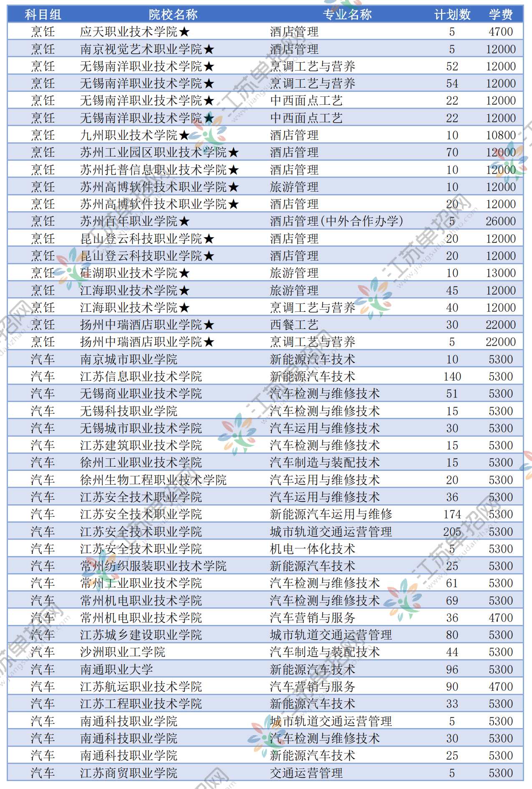Click the major 新能源汽车运用与维修
This screenshot has width=532, height=789.
point(331,514)
